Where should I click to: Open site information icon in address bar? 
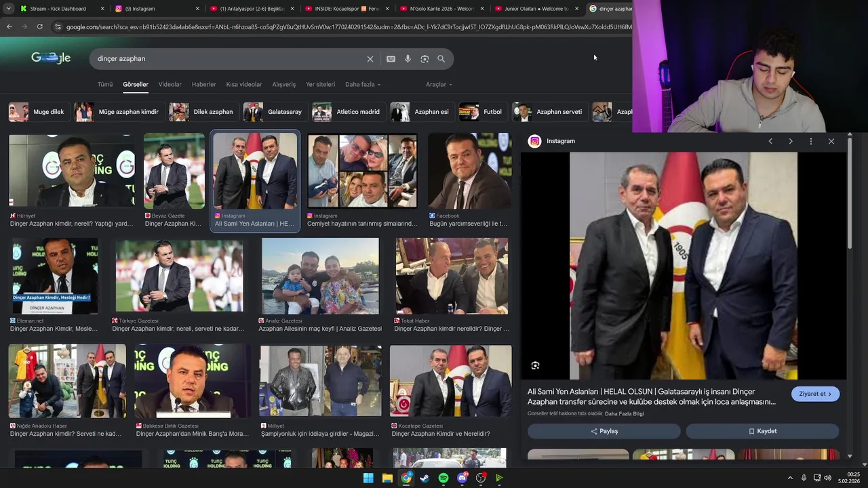click(x=58, y=26)
